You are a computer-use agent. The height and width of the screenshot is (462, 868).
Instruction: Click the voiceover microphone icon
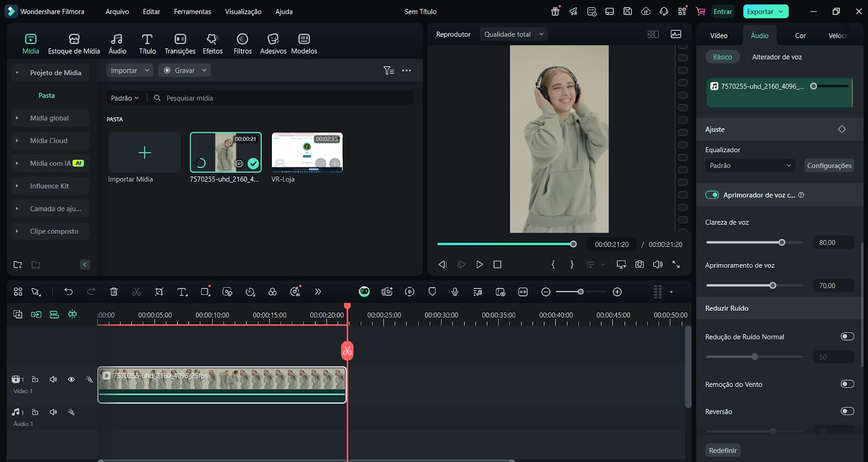[455, 292]
